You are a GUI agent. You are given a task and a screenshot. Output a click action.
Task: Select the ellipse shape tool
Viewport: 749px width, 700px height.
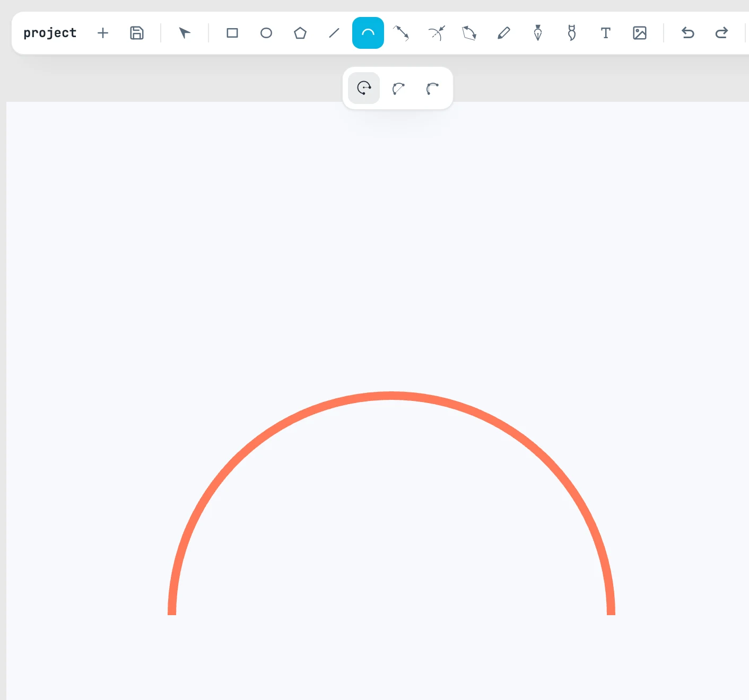click(x=266, y=33)
